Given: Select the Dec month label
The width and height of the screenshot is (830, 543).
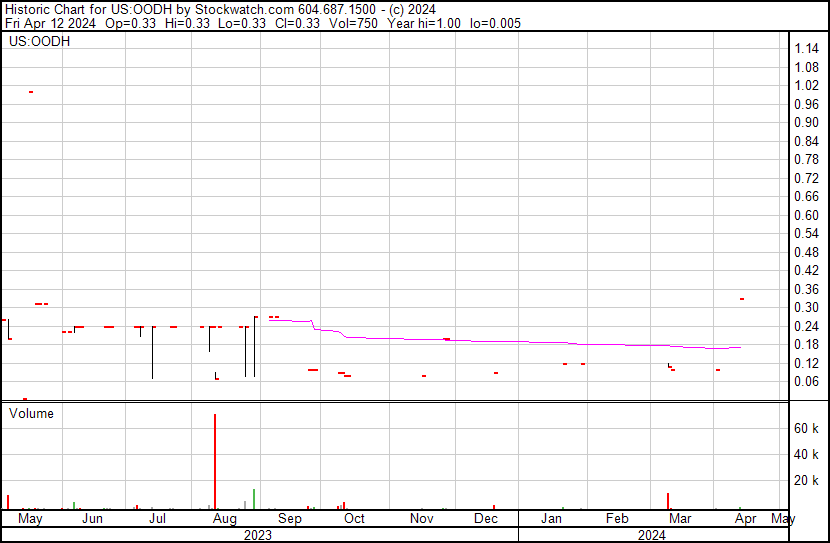Looking at the screenshot, I should (x=486, y=519).
